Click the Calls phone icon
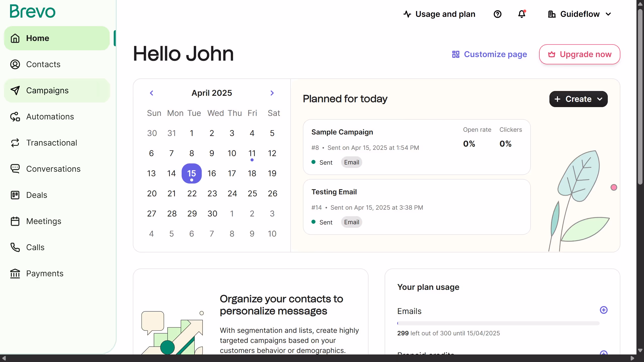The height and width of the screenshot is (362, 644). point(15,247)
